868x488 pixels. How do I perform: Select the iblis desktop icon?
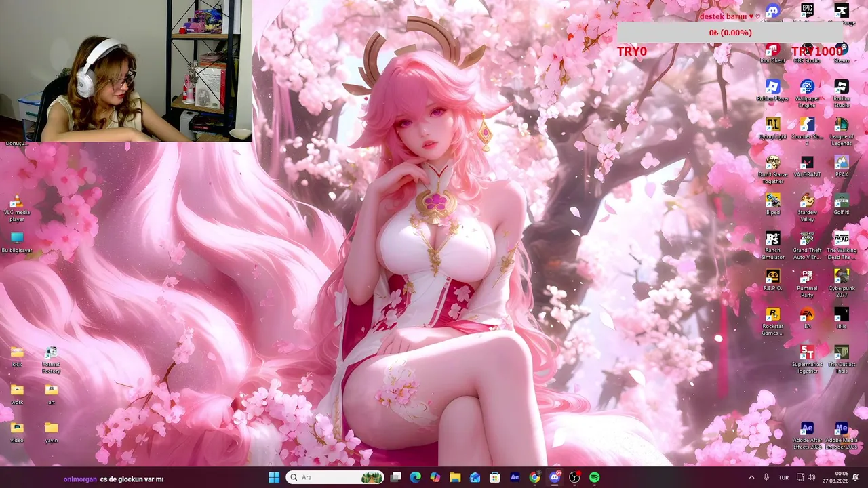(841, 319)
